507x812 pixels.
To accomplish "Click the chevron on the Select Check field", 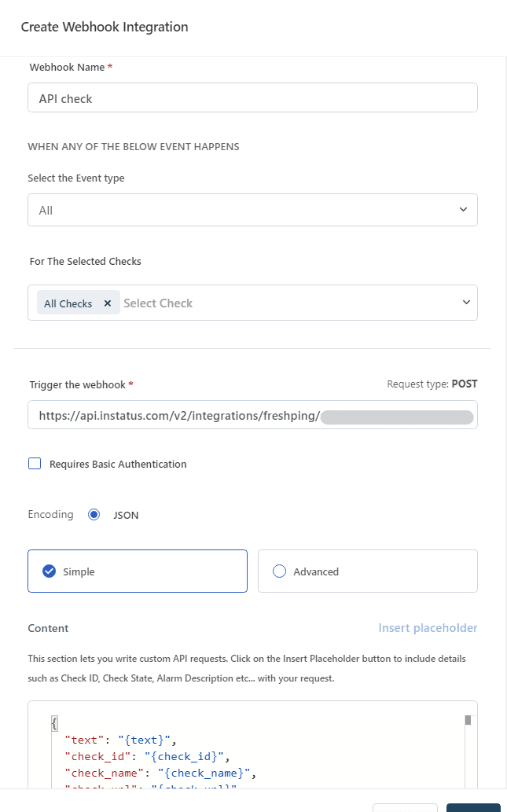I will (466, 302).
